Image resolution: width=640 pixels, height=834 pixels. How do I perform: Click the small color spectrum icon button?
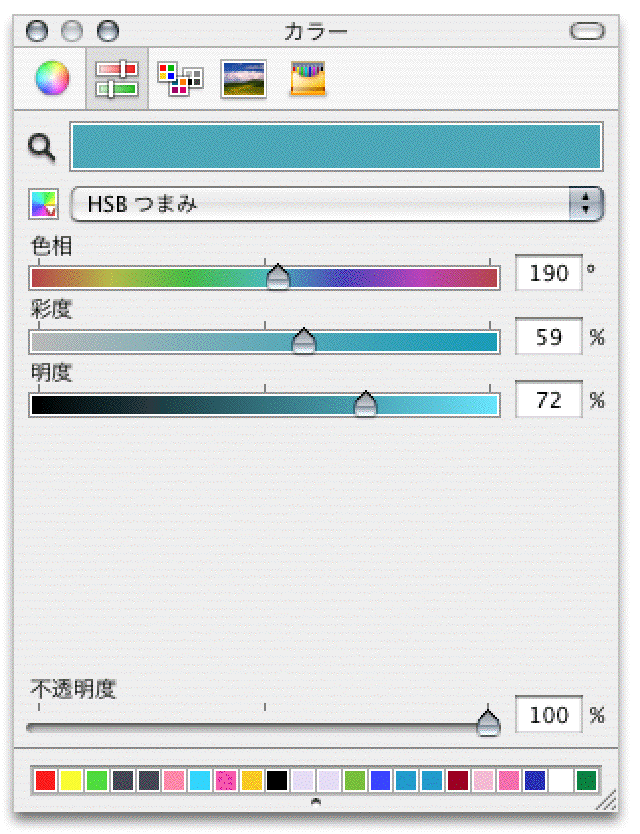coord(44,204)
